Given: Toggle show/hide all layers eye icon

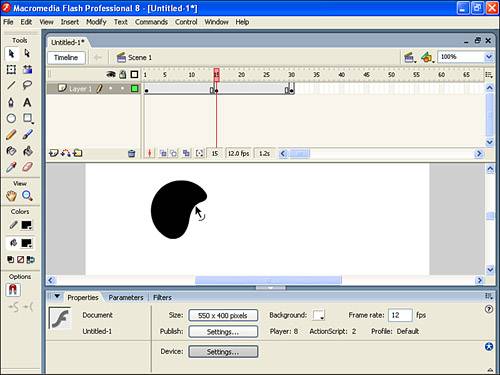Looking at the screenshot, I should pyautogui.click(x=111, y=74).
